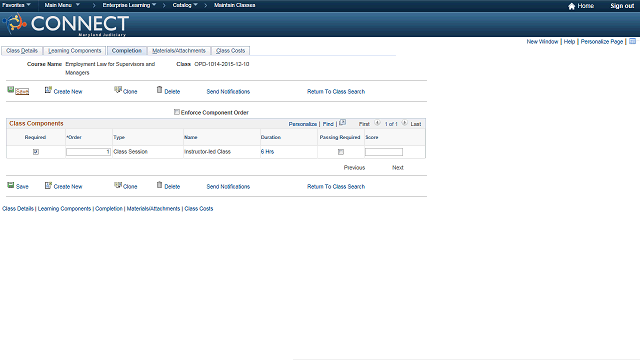Screen dimensions: 640x360
Task: Open the Favorites dropdown menu
Action: [16, 5]
